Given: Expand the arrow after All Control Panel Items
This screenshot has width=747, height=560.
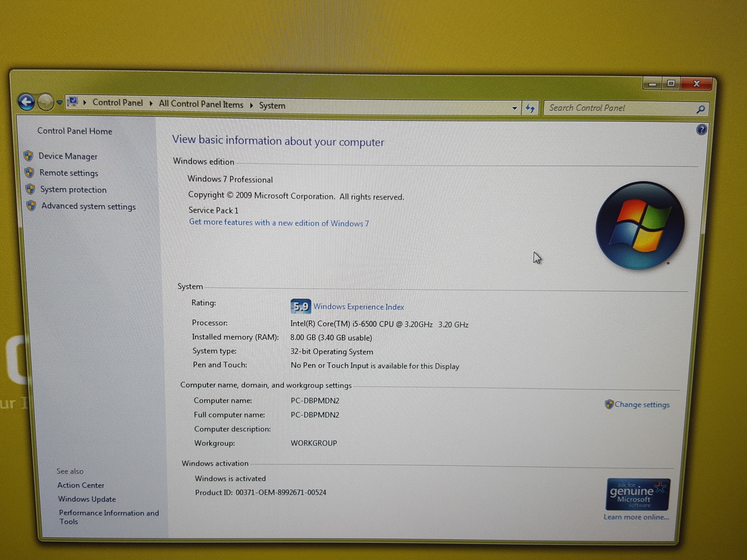Looking at the screenshot, I should pos(251,105).
